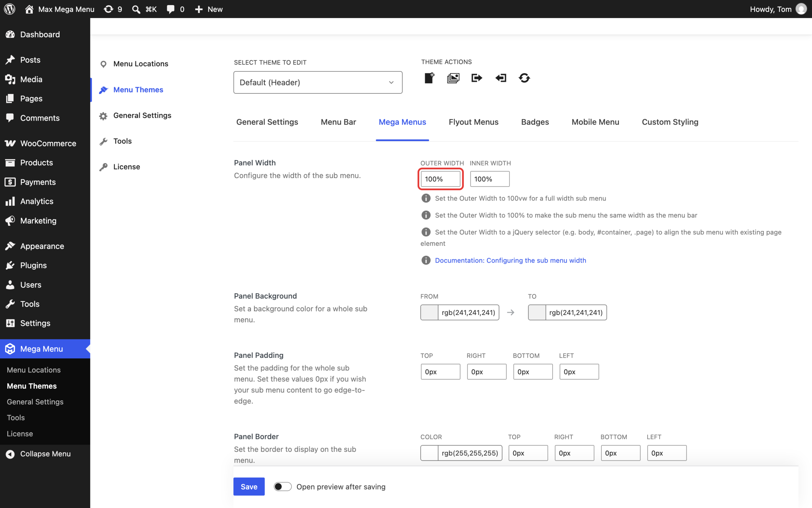
Task: Click Panel Padding TOP input
Action: 441,372
